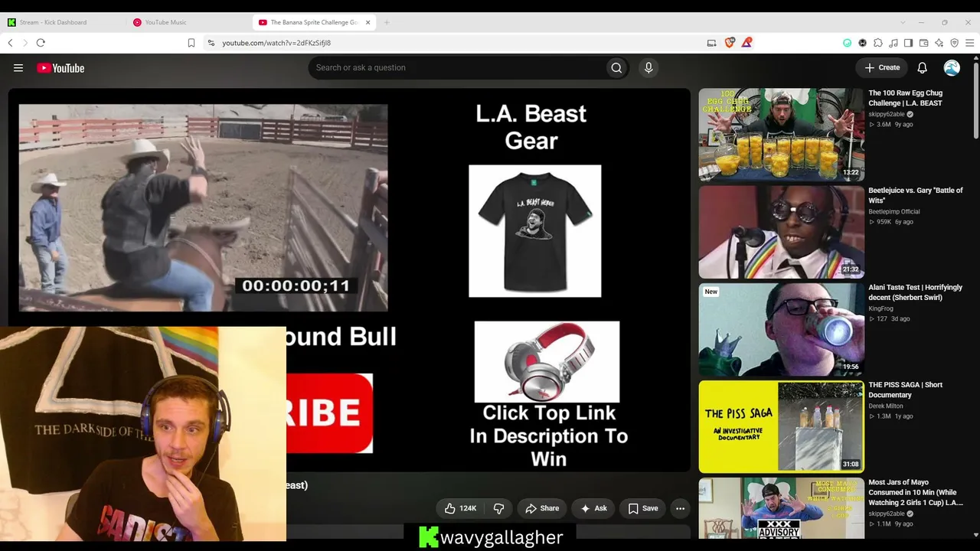The width and height of the screenshot is (980, 551).
Task: Open Beetlejuice vs. Gary video thumbnail
Action: point(781,232)
